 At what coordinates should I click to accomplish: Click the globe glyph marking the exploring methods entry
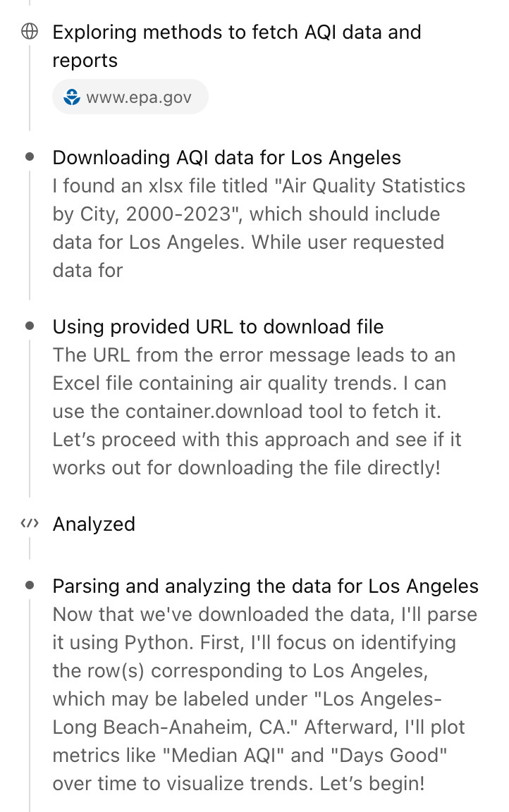[x=29, y=31]
